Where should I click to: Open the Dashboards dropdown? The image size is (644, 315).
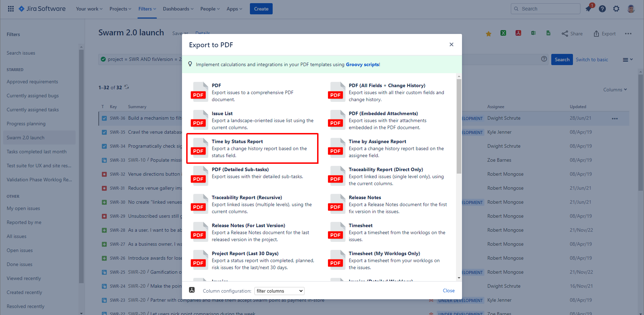178,9
